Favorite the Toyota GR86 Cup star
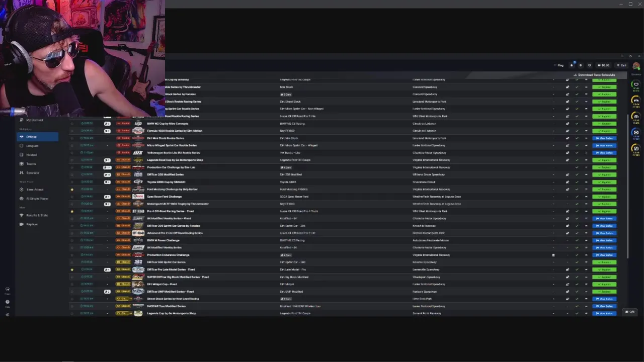The image size is (644, 362). tap(72, 182)
